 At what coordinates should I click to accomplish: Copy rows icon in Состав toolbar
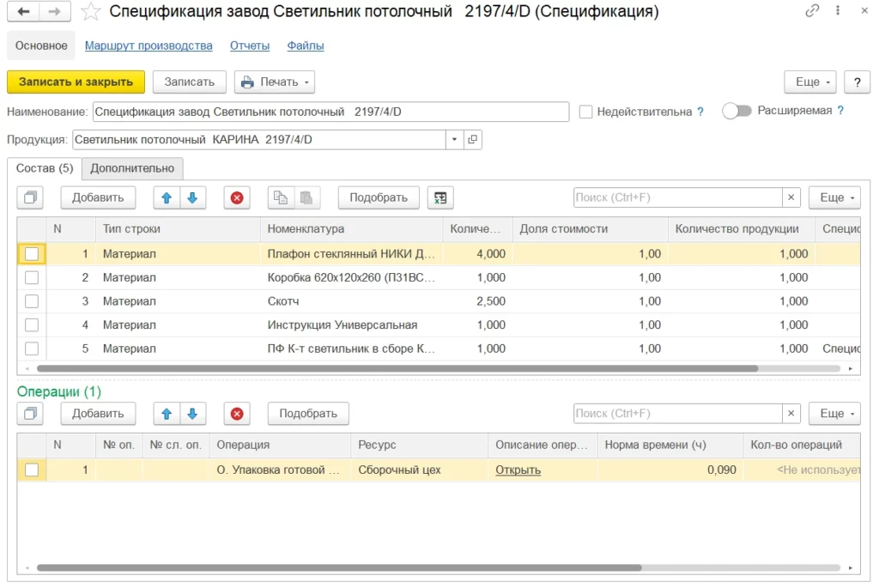(281, 197)
